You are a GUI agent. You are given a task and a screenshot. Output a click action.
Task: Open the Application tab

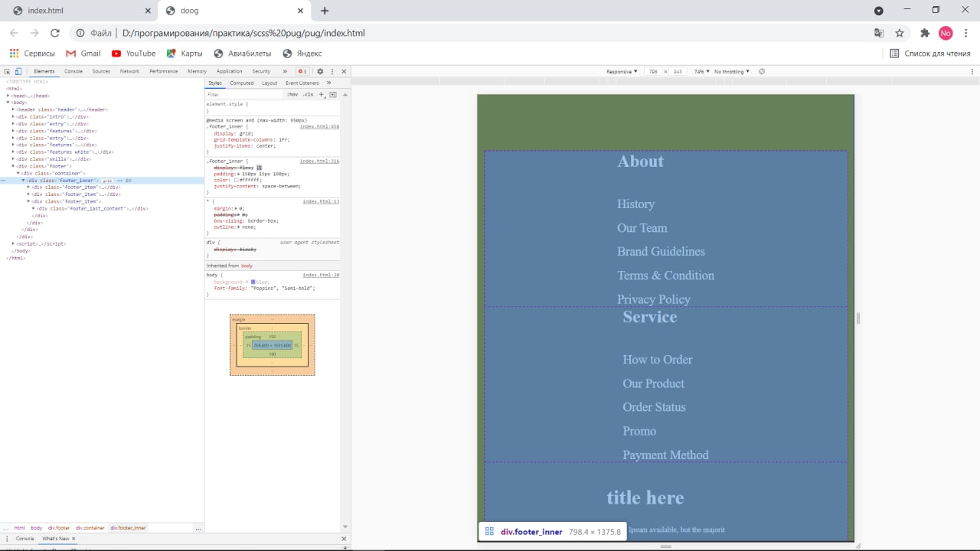coord(229,71)
